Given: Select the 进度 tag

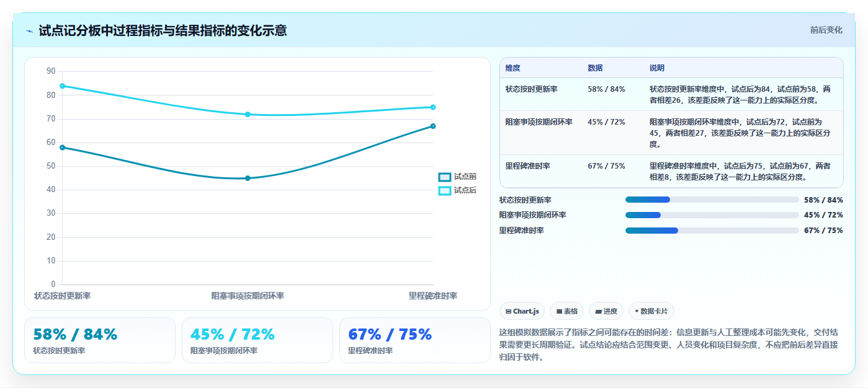Looking at the screenshot, I should 606,311.
